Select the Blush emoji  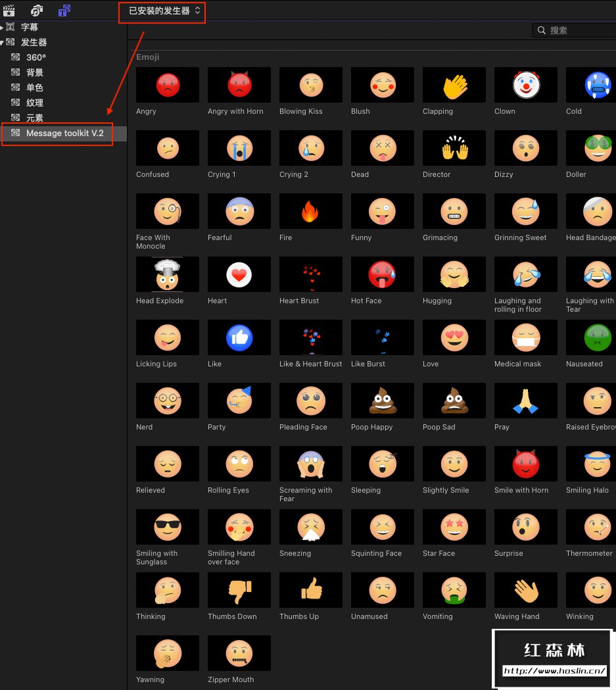383,85
